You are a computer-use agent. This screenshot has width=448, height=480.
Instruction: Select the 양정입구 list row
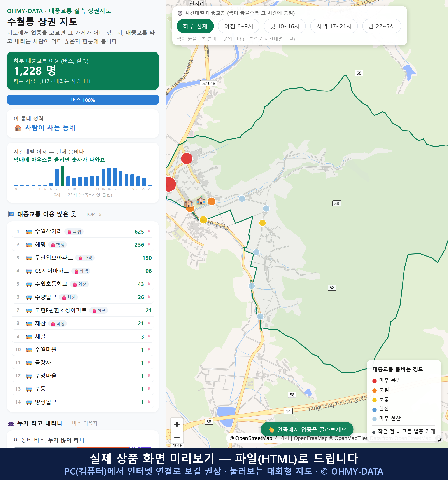83,402
